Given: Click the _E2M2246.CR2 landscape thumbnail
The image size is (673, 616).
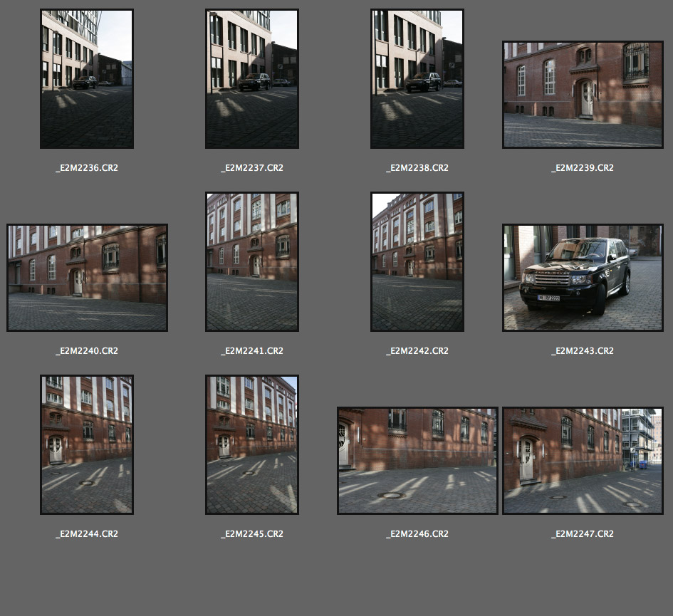Looking at the screenshot, I should tap(417, 461).
